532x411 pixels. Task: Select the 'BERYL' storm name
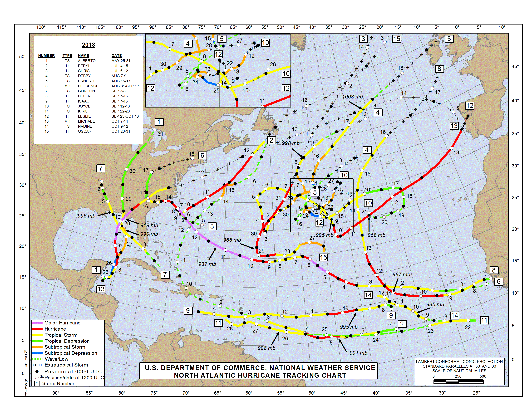tap(84, 66)
